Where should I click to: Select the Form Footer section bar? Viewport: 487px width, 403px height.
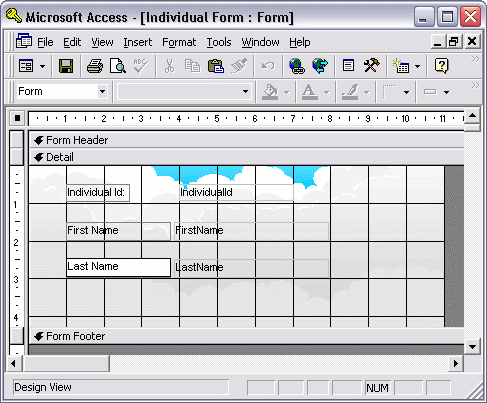point(246,336)
